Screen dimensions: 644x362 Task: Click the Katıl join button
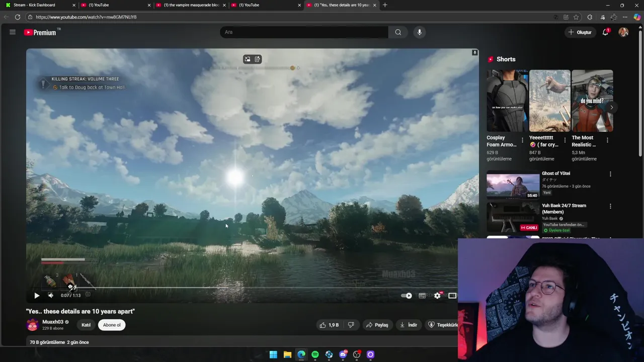tap(86, 325)
